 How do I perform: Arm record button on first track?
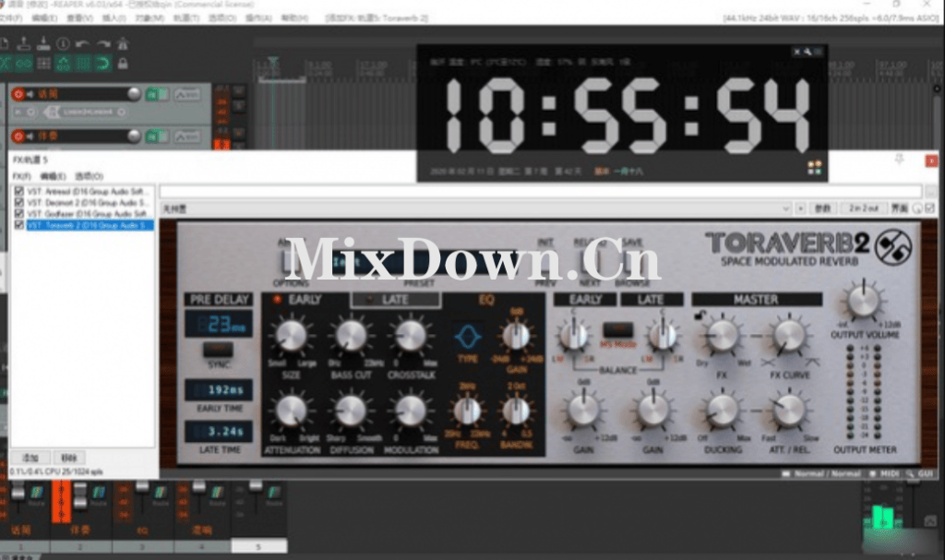coord(18,94)
